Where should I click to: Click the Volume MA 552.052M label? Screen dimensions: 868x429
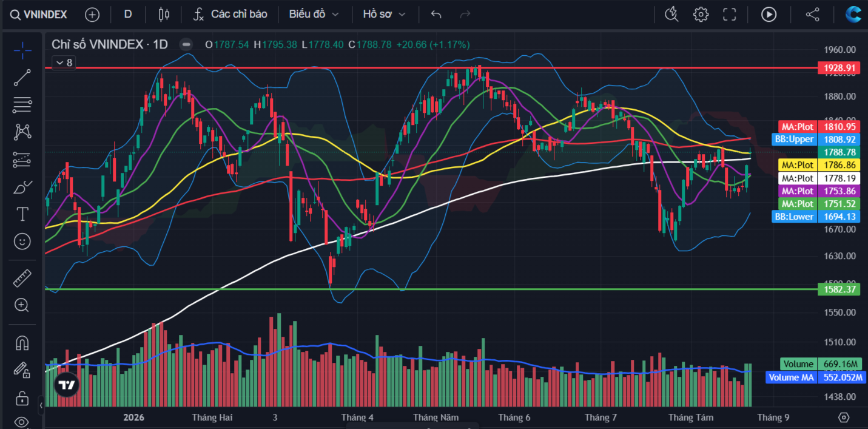click(x=815, y=377)
